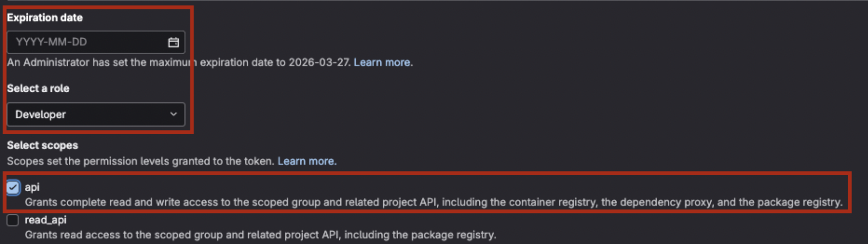868x244 pixels.
Task: Open the Developer role dropdown
Action: (96, 114)
